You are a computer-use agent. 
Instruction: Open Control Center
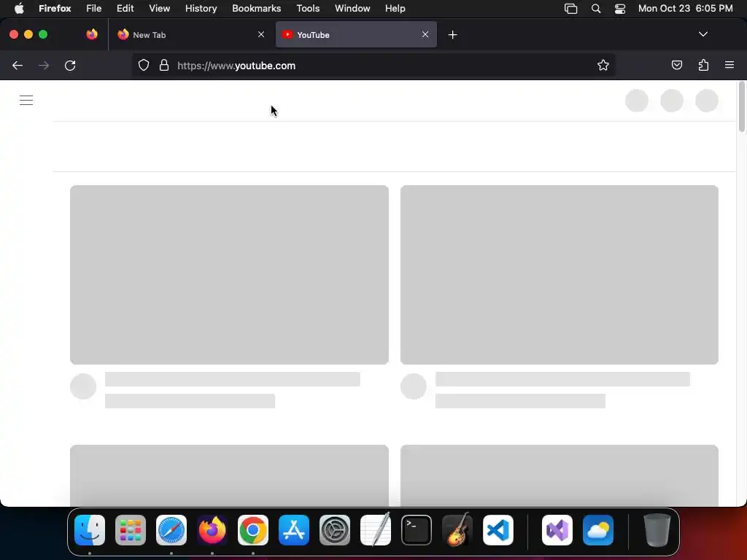(x=620, y=9)
